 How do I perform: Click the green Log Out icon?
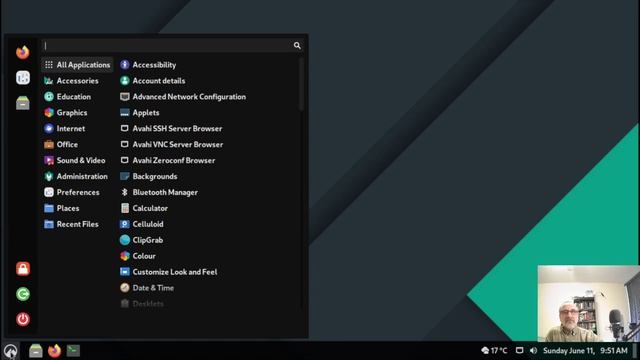(23, 294)
